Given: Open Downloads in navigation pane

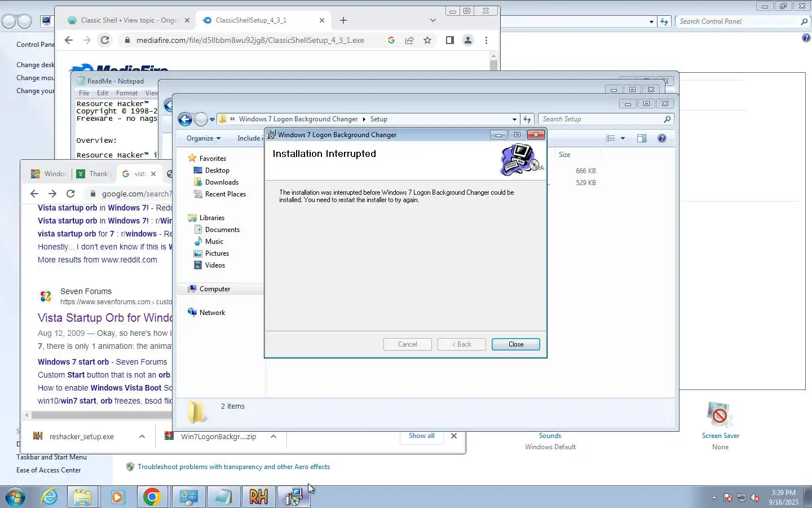Looking at the screenshot, I should (222, 182).
